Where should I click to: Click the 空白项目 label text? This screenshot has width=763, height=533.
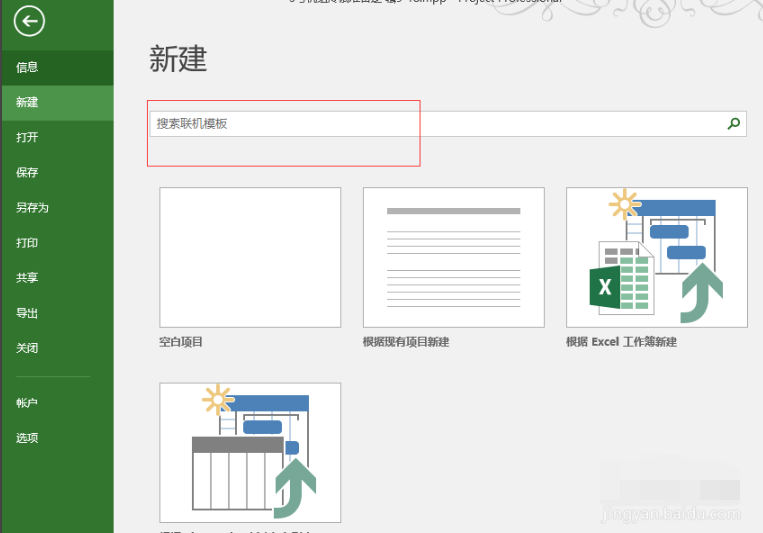coord(181,342)
